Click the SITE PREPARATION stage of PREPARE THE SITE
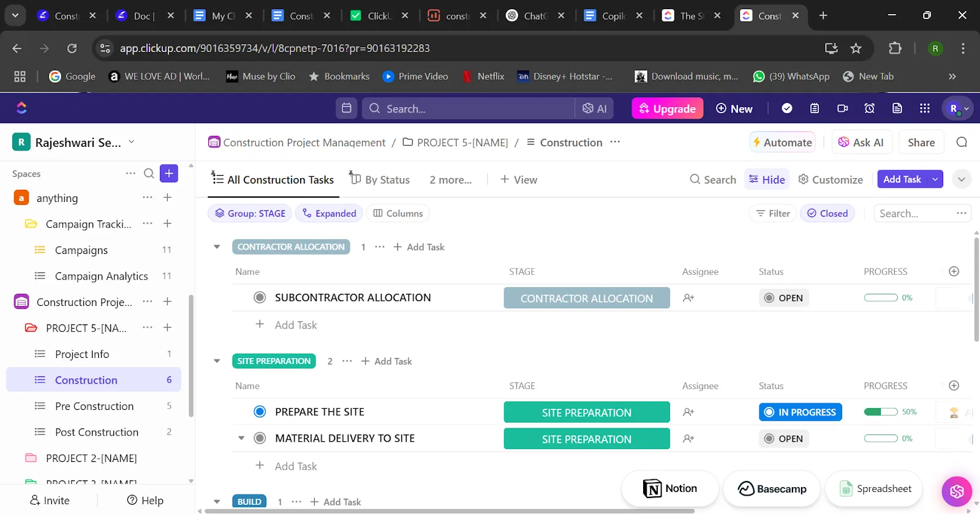Screen dimensions: 980x514 click(587, 412)
